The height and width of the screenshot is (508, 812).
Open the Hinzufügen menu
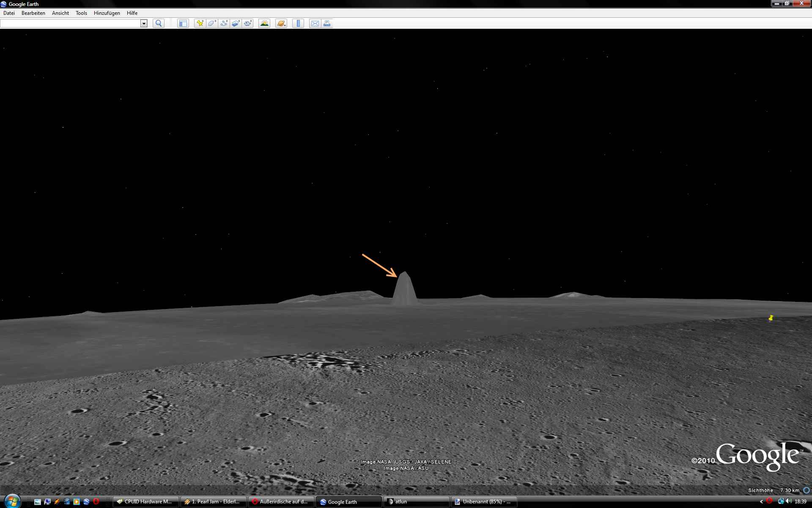click(x=107, y=13)
